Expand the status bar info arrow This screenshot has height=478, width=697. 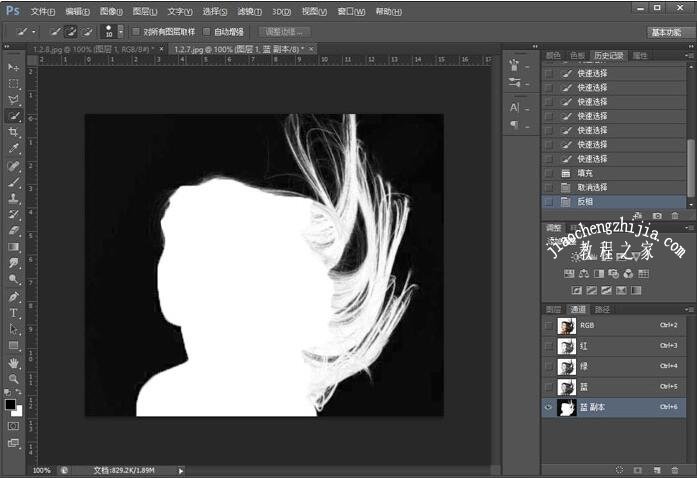click(x=181, y=470)
